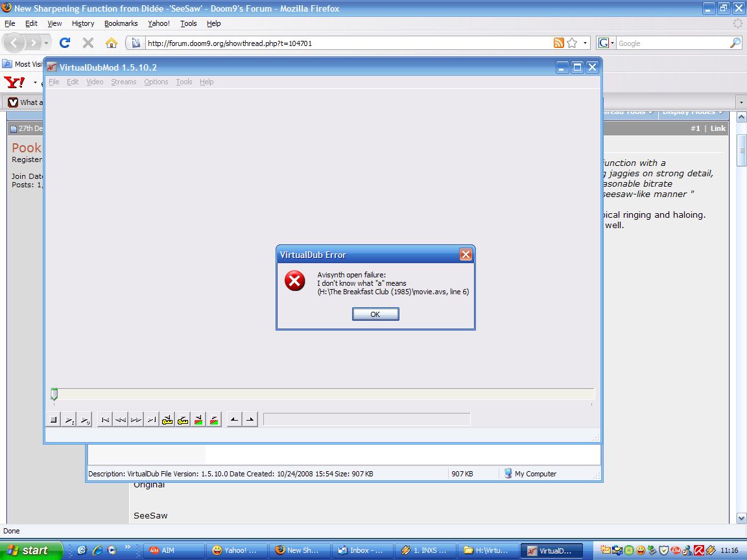The height and width of the screenshot is (560, 747).
Task: Click the Firefox Reload icon
Action: point(65,43)
